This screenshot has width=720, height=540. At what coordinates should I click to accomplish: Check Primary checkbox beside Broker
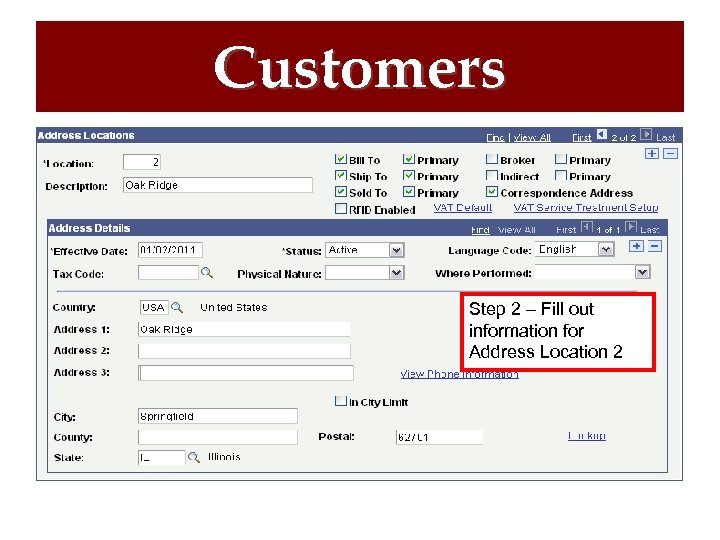(560, 159)
